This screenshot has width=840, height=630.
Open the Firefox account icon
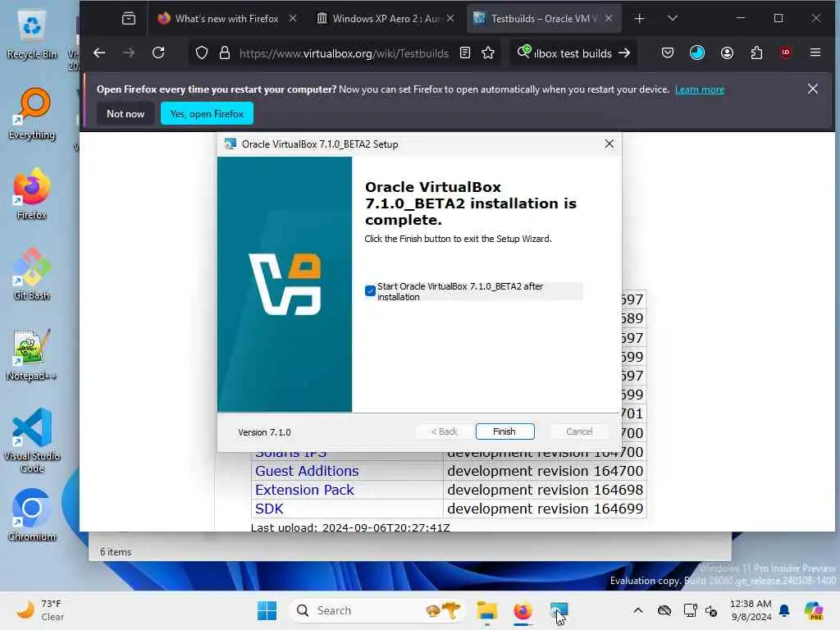point(727,53)
